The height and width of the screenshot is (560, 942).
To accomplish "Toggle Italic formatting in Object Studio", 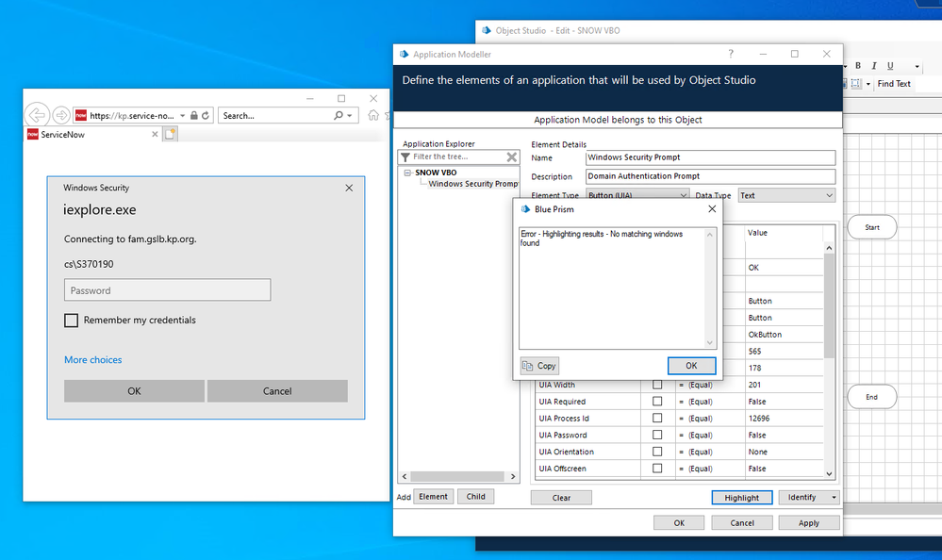I will point(874,66).
